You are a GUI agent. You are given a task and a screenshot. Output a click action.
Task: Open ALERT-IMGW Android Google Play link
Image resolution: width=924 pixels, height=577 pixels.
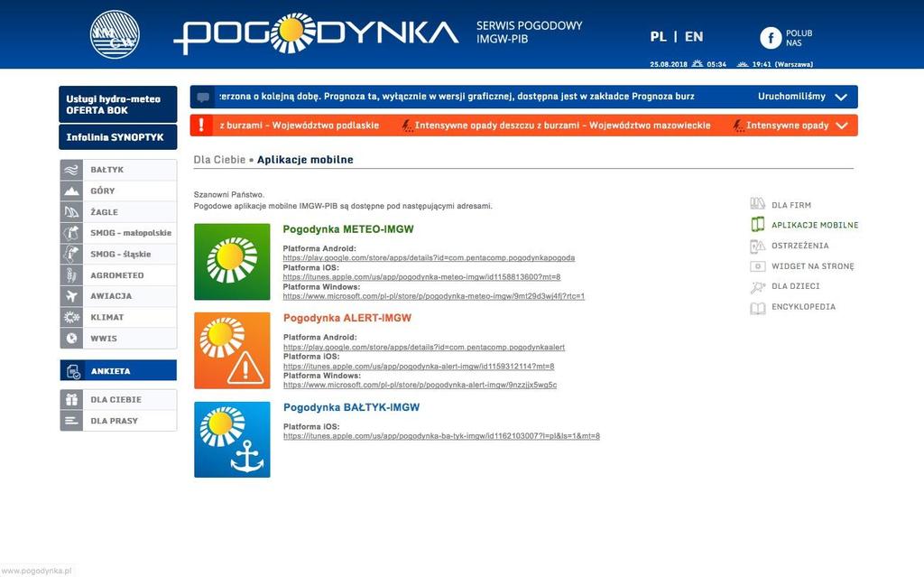[424, 347]
